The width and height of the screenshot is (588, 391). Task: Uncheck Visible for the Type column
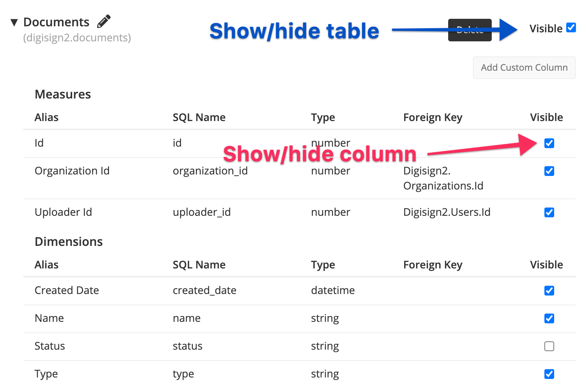549,374
